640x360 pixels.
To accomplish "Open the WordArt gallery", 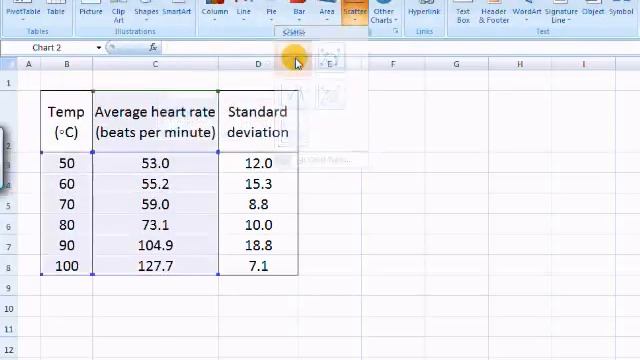I will 527,12.
